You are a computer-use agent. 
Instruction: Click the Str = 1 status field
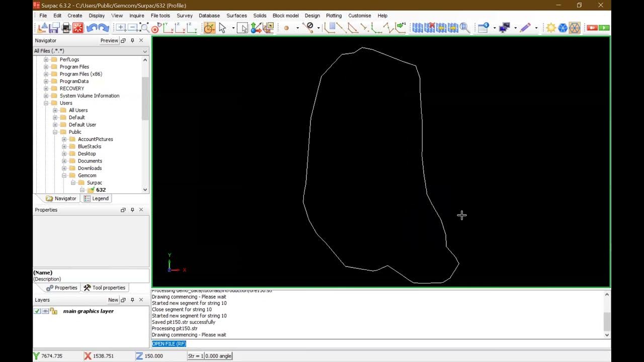tap(195, 356)
